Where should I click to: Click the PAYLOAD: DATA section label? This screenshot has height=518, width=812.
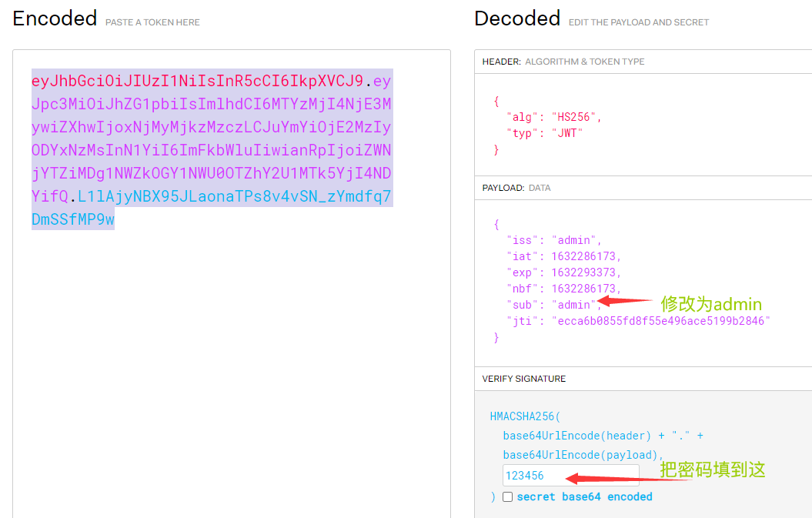tap(516, 188)
